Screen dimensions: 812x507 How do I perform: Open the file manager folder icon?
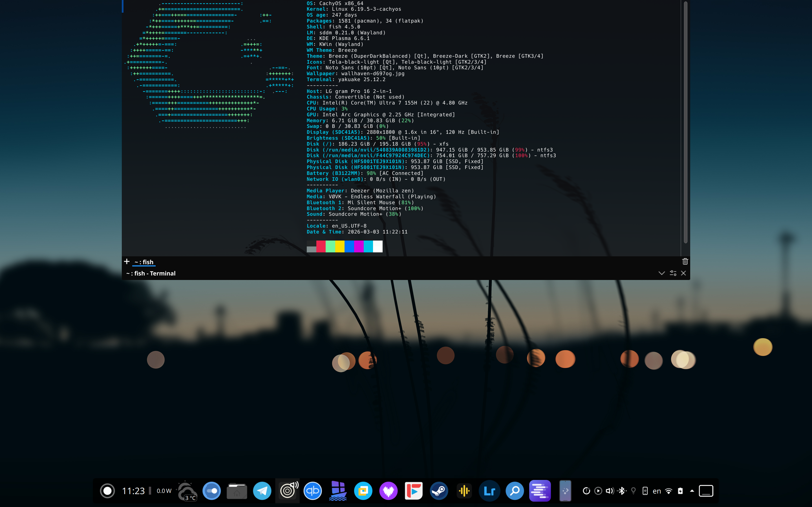(237, 491)
